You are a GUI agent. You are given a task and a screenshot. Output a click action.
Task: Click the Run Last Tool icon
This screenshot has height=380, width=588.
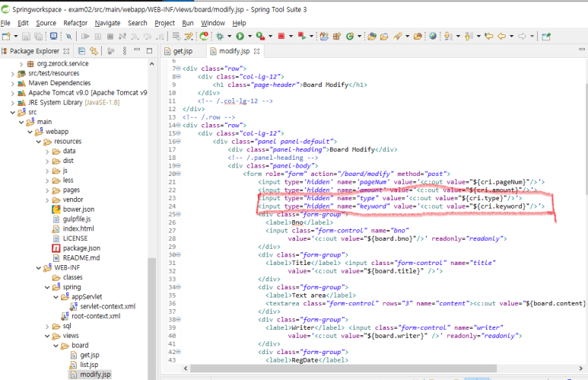260,37
